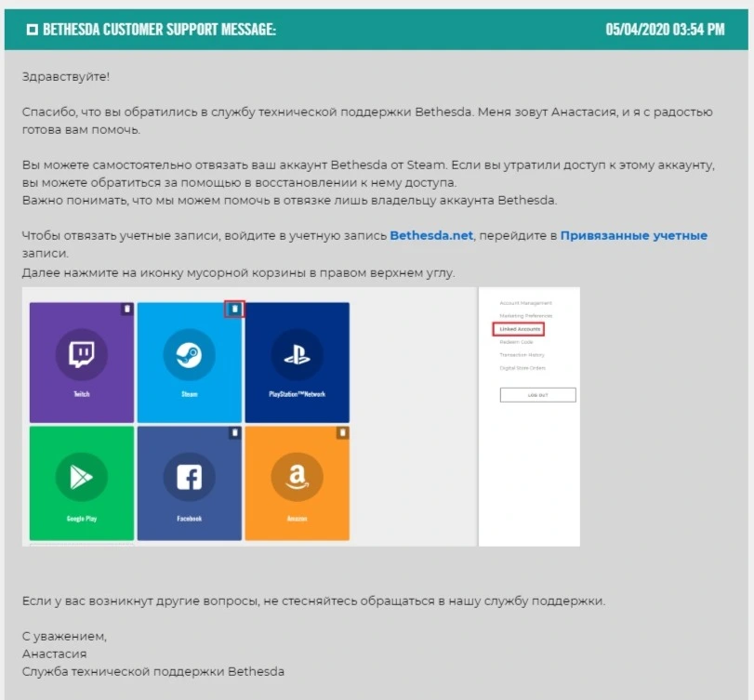Click the Amazon label text
754x700 pixels.
298,519
